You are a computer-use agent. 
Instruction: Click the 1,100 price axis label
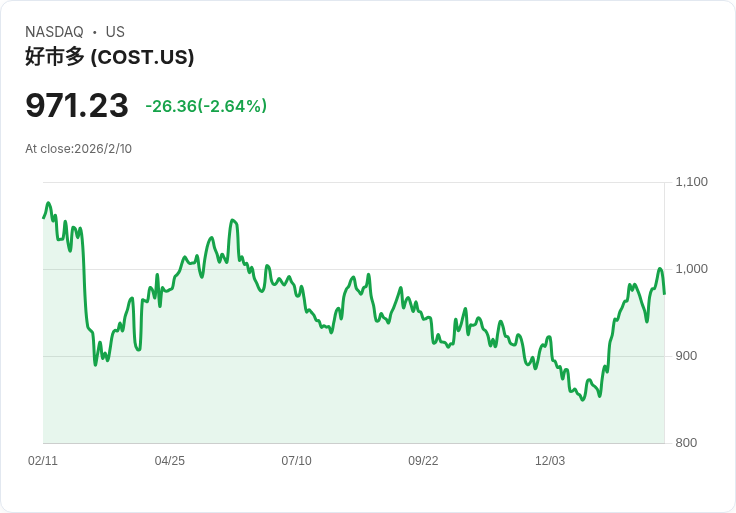tap(691, 182)
